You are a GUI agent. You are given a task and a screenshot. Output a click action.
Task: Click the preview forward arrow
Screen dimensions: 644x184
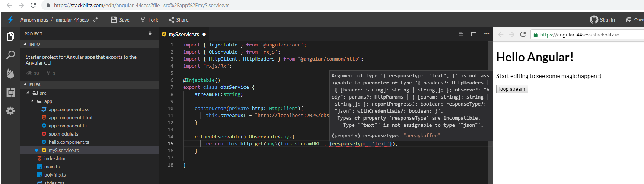click(x=512, y=35)
